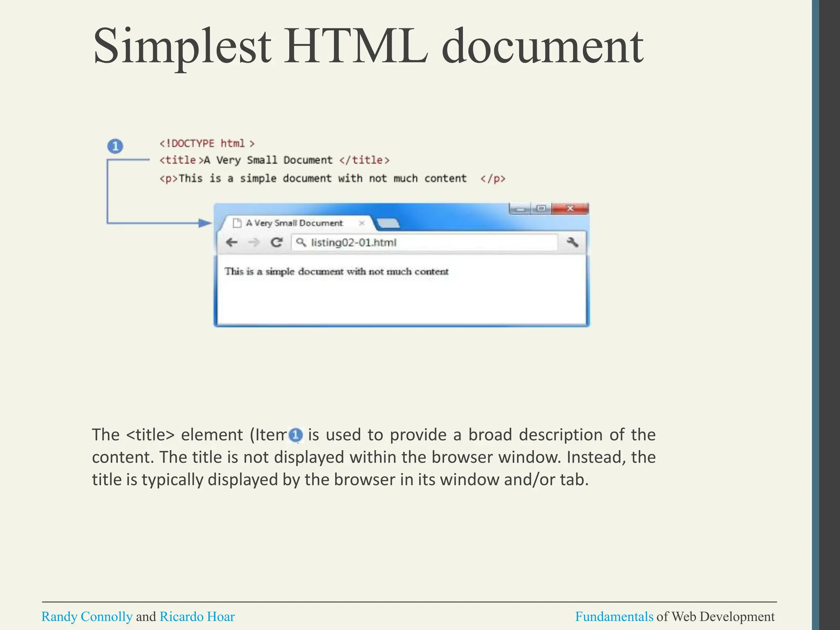The image size is (840, 630).
Task: Click the page icon on the tab
Action: pos(237,223)
